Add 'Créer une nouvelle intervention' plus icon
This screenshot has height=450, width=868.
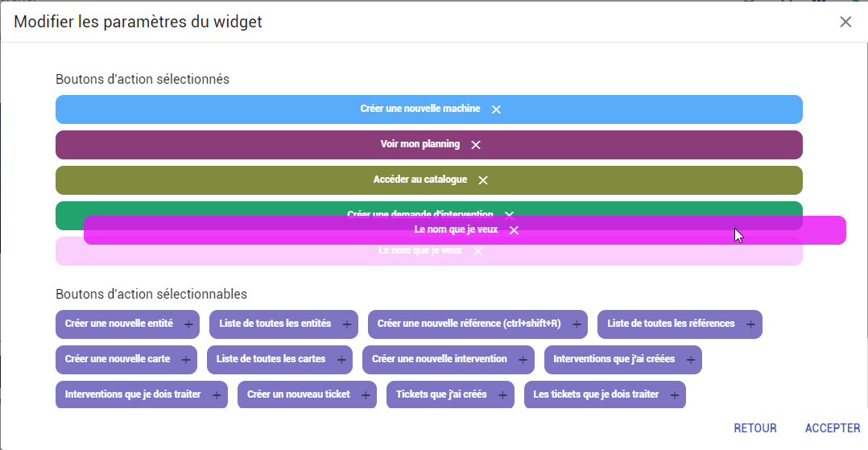pyautogui.click(x=523, y=360)
